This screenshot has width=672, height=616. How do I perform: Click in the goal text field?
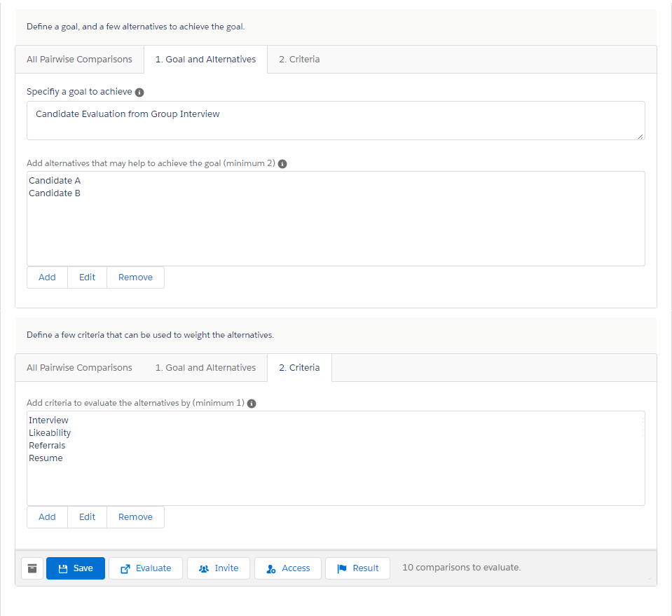tap(336, 121)
